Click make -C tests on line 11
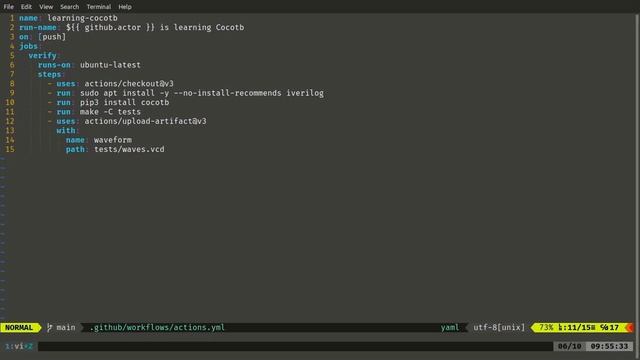Viewport: 640px width, 360px height. (110, 112)
